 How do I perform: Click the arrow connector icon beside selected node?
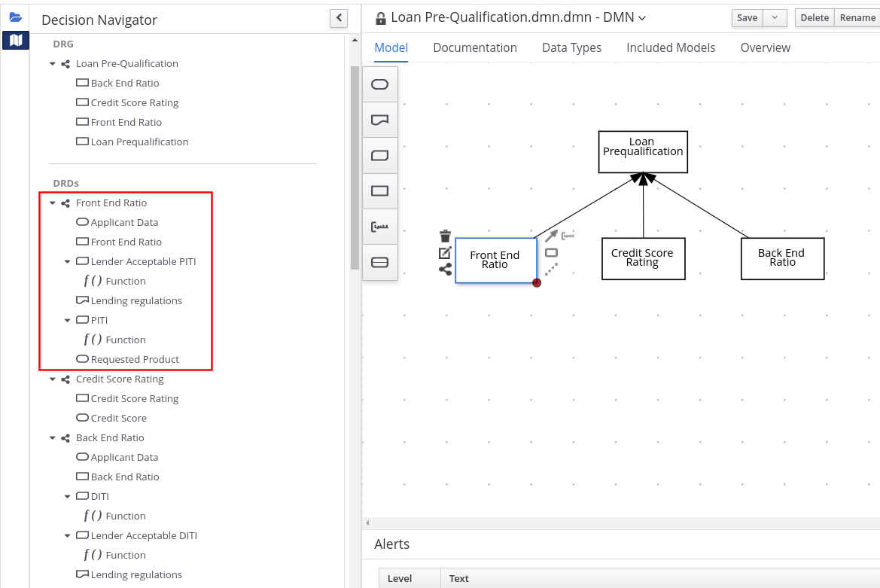coord(552,236)
